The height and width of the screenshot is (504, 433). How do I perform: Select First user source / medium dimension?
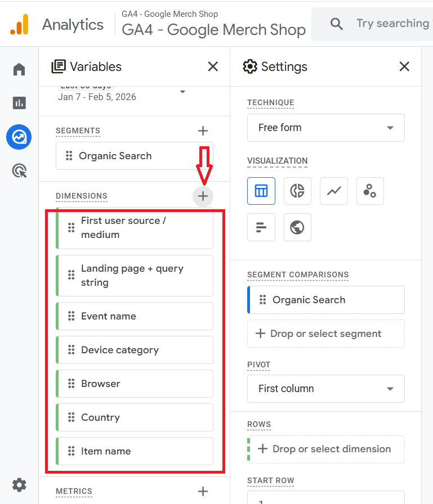click(135, 228)
